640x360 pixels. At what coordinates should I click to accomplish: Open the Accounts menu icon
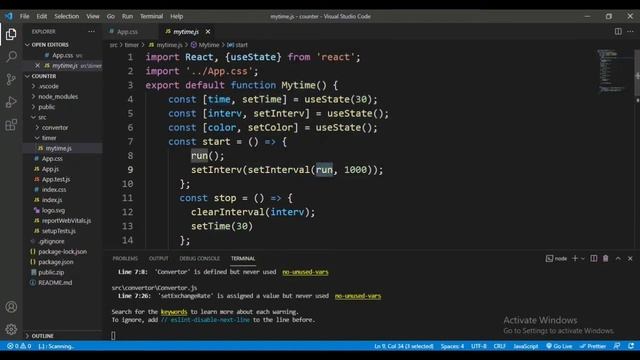[11, 307]
